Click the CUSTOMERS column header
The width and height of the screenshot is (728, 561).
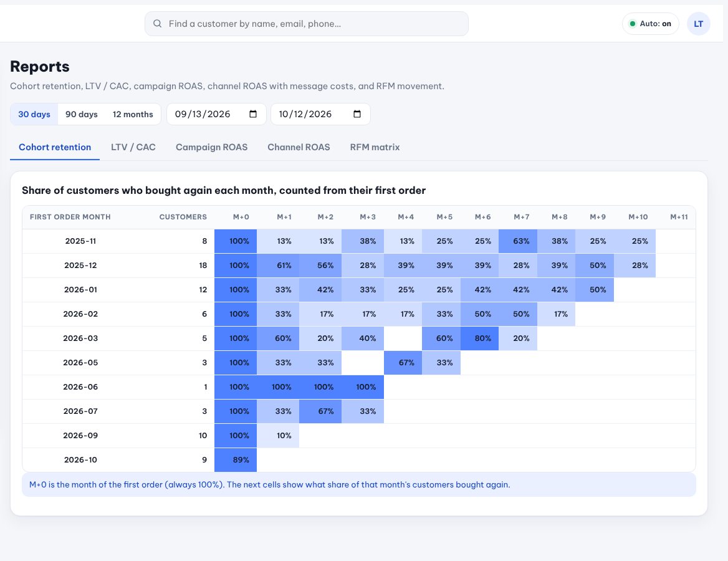(x=183, y=217)
